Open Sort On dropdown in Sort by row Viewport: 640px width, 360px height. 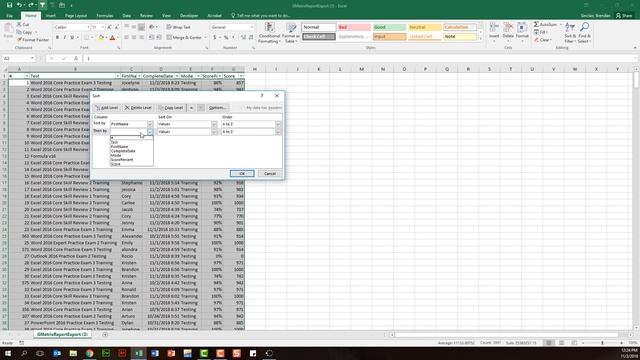214,124
